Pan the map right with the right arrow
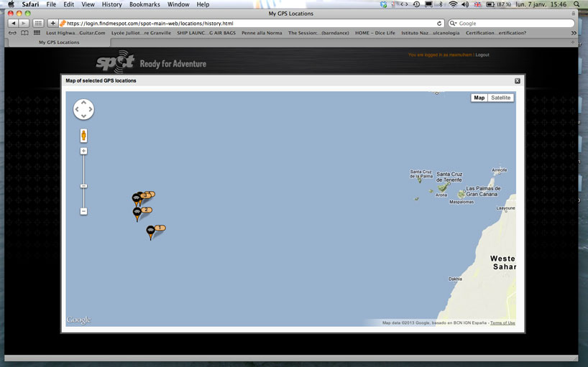 pos(91,109)
